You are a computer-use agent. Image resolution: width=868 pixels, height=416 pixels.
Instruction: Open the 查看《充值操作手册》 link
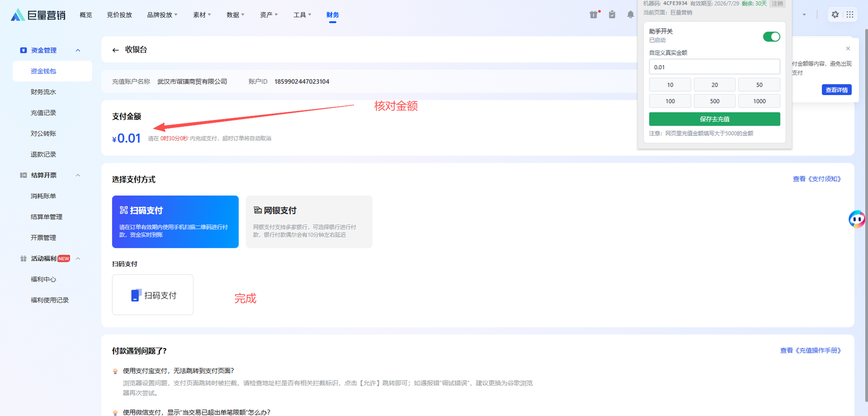tap(810, 350)
